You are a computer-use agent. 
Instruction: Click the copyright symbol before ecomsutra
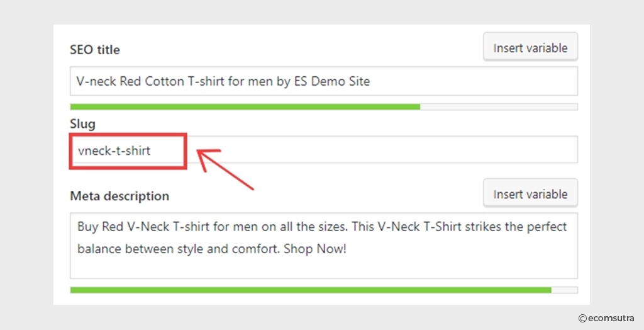[582, 319]
